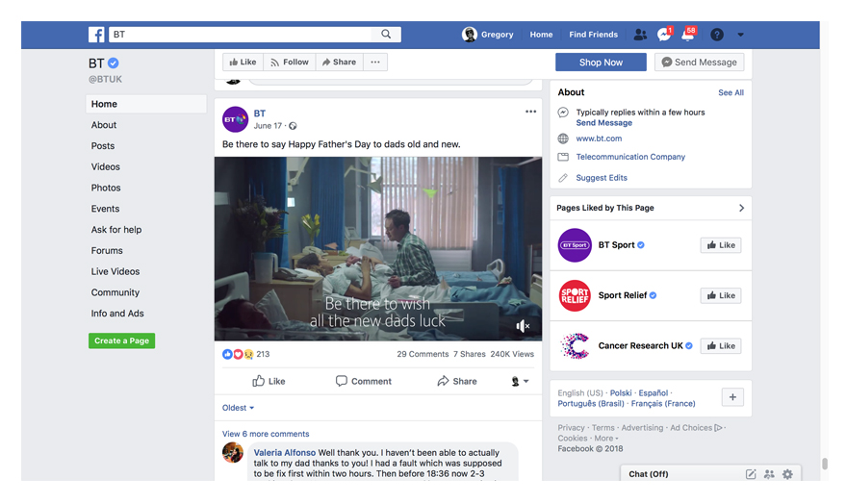The image size is (846, 504).
Task: Open new message compose icon in chat bar
Action: pos(751,474)
